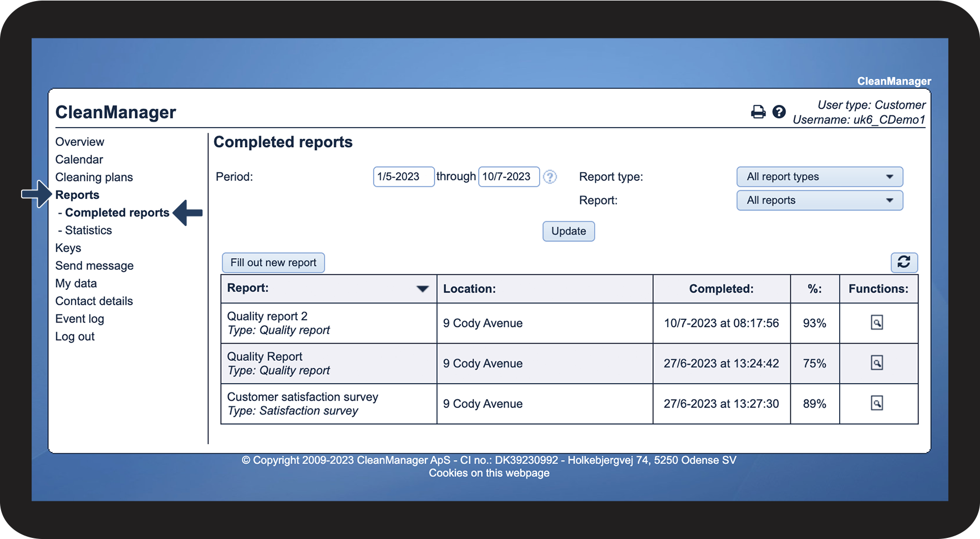Image resolution: width=980 pixels, height=539 pixels.
Task: Click the period start date field
Action: [403, 177]
